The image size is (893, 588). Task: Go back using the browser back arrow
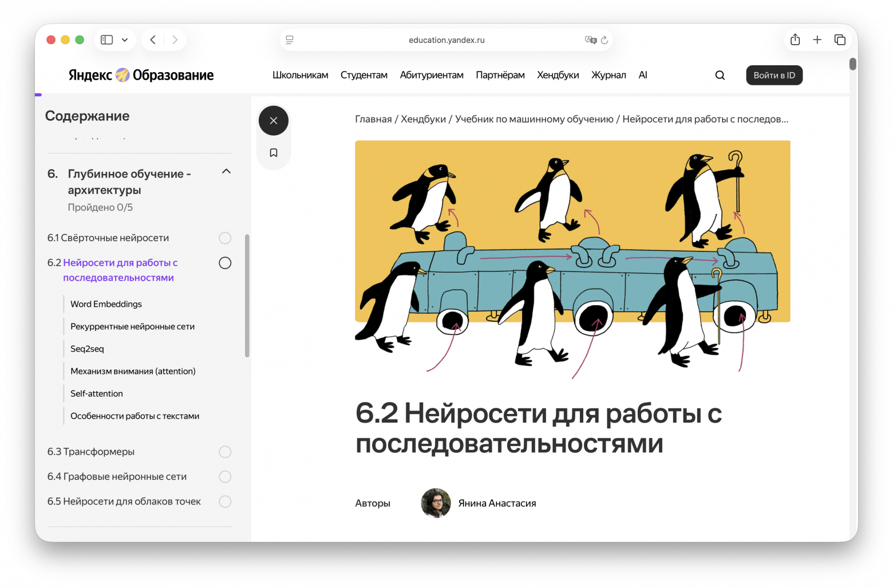[x=152, y=40]
